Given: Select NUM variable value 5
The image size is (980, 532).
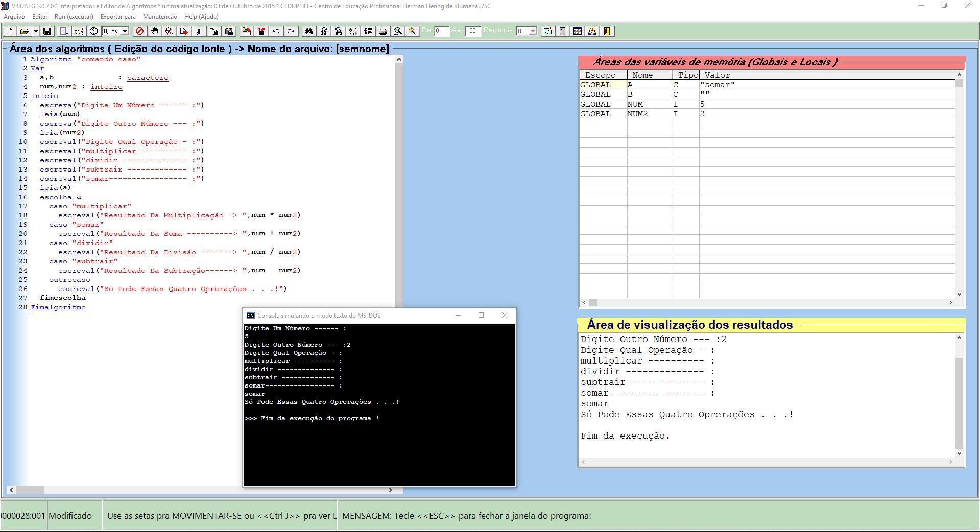Looking at the screenshot, I should [x=827, y=104].
